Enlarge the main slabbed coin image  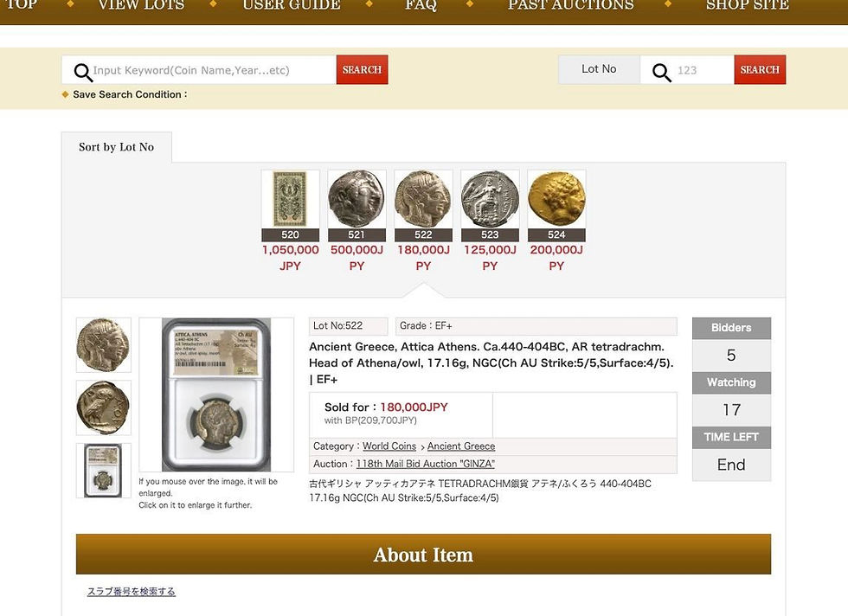[216, 395]
